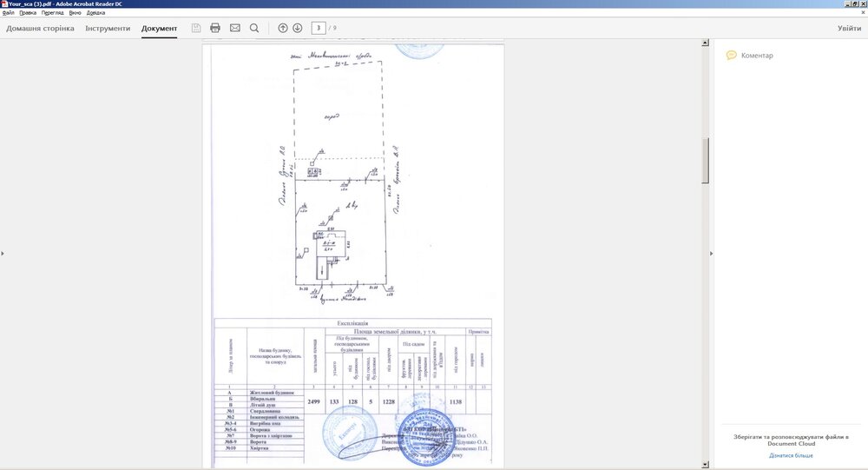Collapse the right tools pane arrow

pos(712,253)
